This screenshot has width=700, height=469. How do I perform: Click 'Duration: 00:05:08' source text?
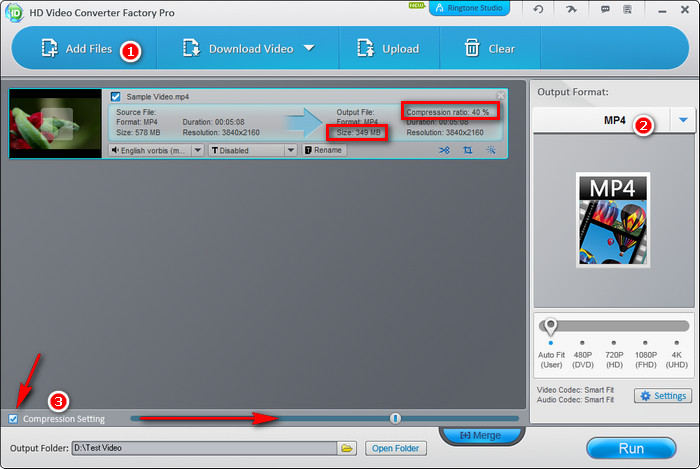click(213, 122)
